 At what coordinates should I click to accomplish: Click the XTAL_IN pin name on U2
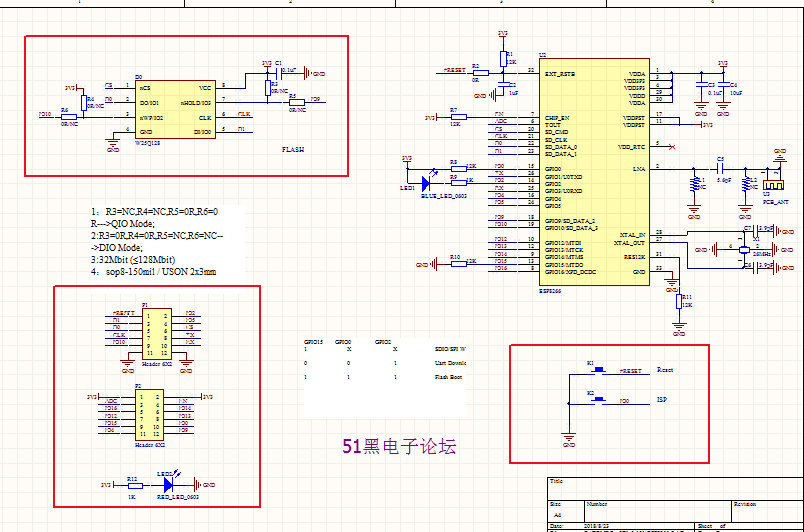coord(633,235)
